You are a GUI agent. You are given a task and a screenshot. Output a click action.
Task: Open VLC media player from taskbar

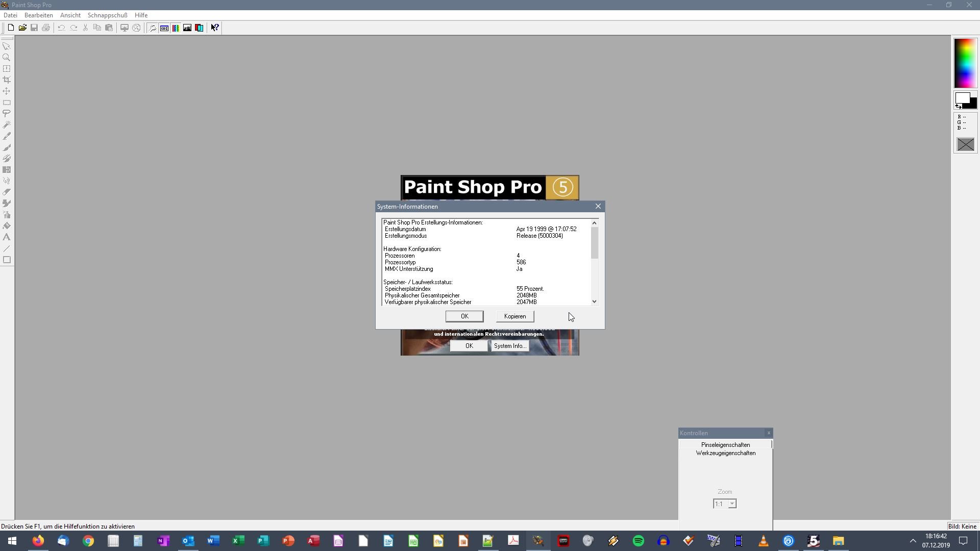pos(763,541)
